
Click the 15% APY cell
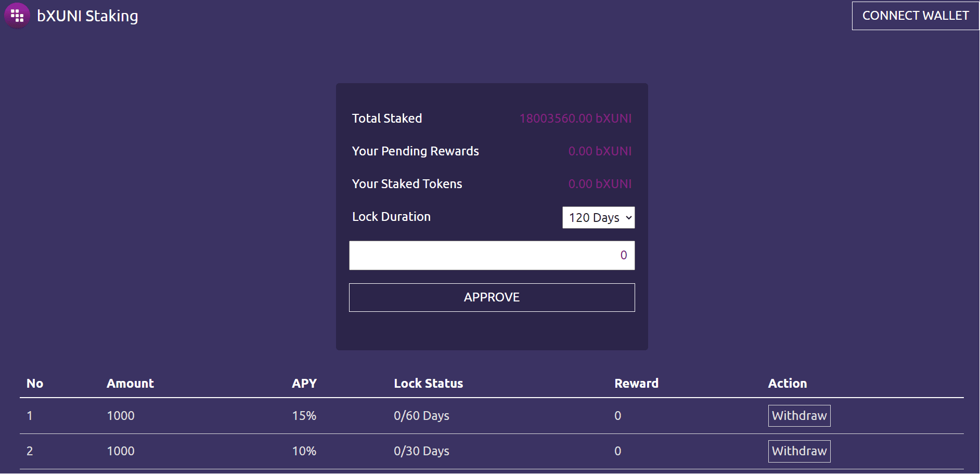point(304,416)
